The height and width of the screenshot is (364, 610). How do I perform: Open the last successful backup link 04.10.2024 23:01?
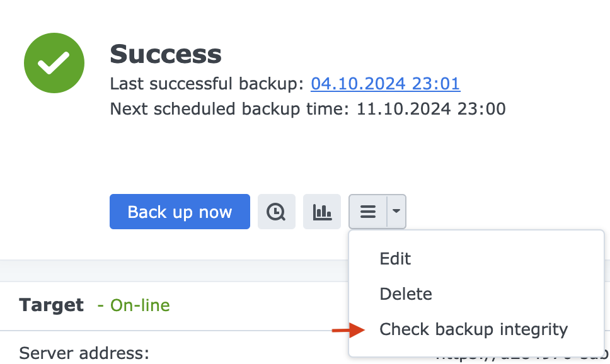coord(385,84)
